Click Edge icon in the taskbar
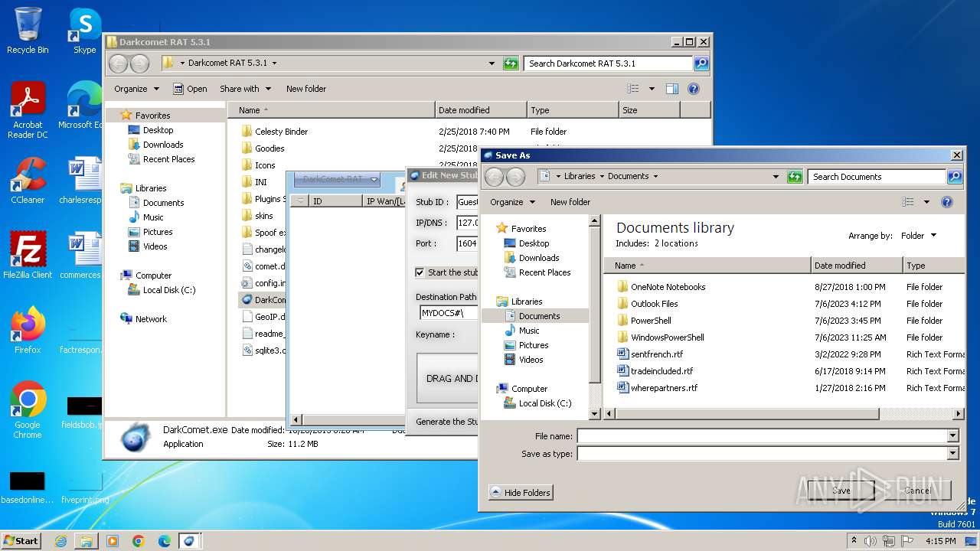The height and width of the screenshot is (551, 980). tap(165, 541)
